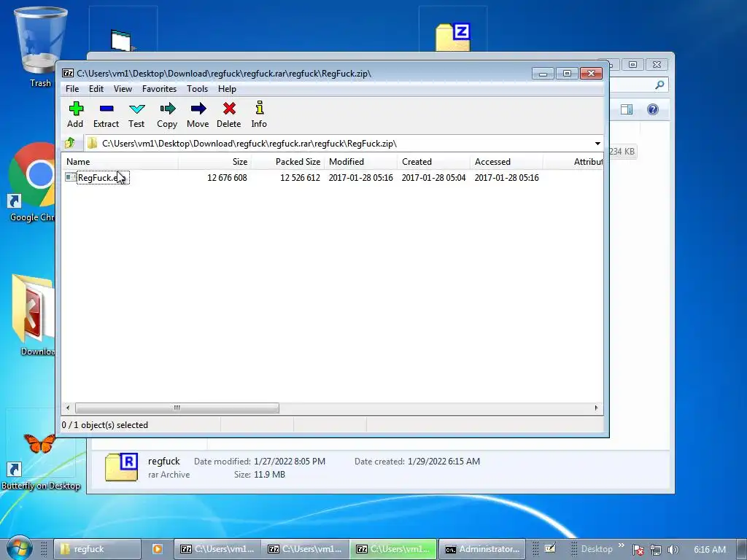This screenshot has width=747, height=560.
Task: Click horizontal scrollbar thumb in file list
Action: point(177,408)
